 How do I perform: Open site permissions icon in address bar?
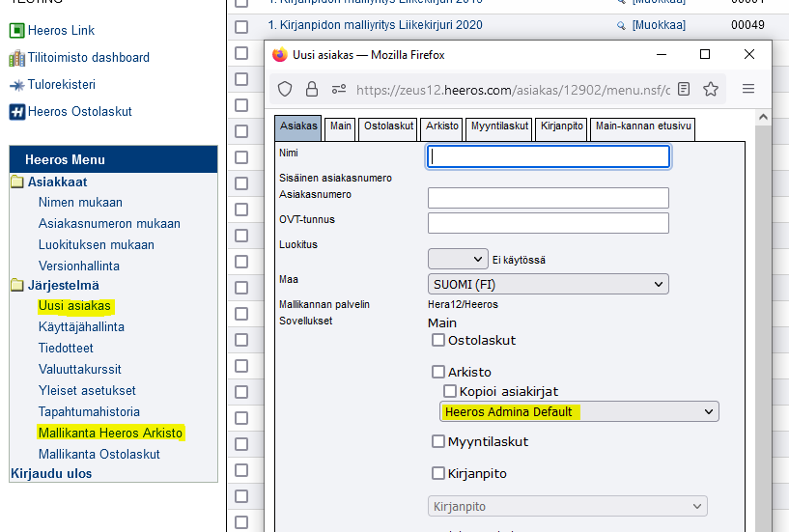coord(339,89)
